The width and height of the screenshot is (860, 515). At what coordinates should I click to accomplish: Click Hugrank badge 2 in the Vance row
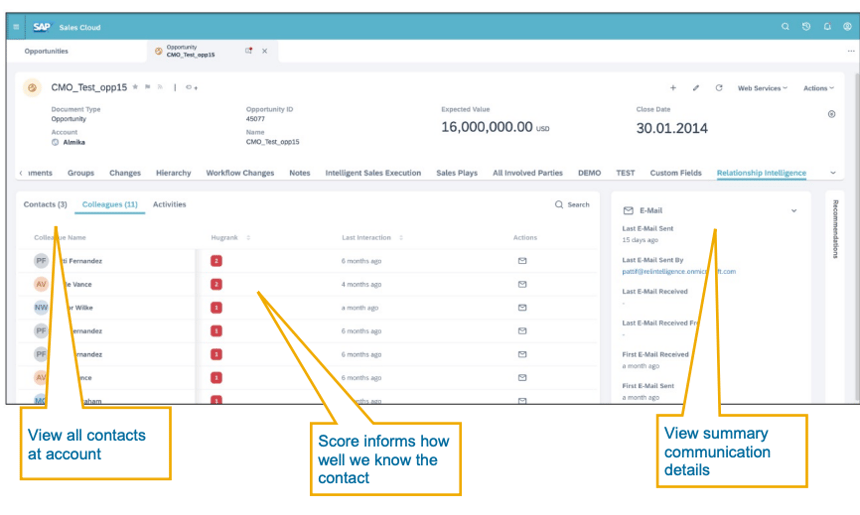click(216, 284)
